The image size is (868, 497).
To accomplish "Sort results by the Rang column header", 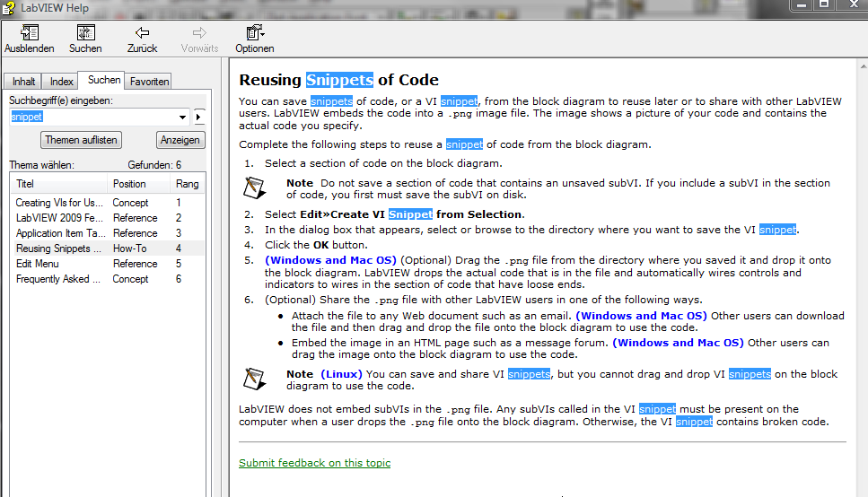I will 187,184.
